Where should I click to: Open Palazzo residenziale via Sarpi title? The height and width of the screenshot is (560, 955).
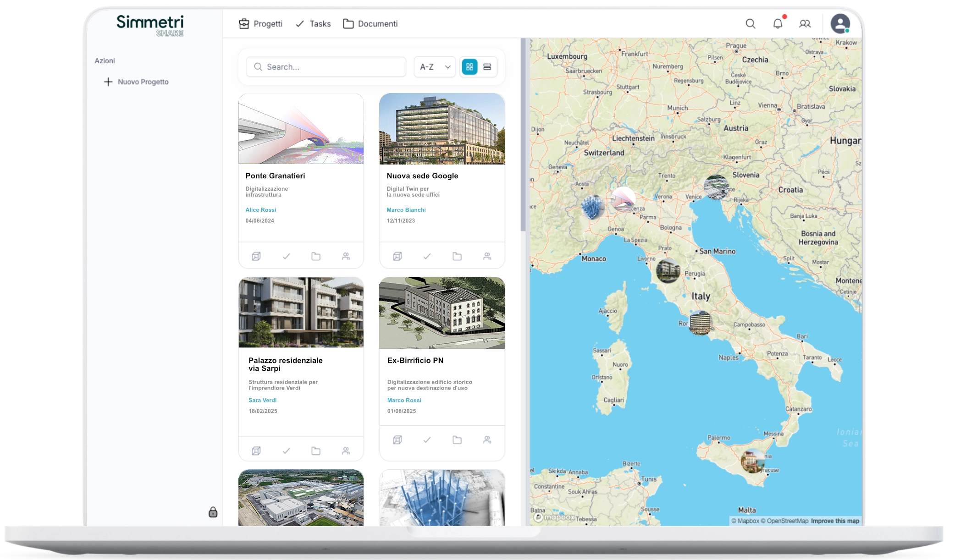coord(286,364)
